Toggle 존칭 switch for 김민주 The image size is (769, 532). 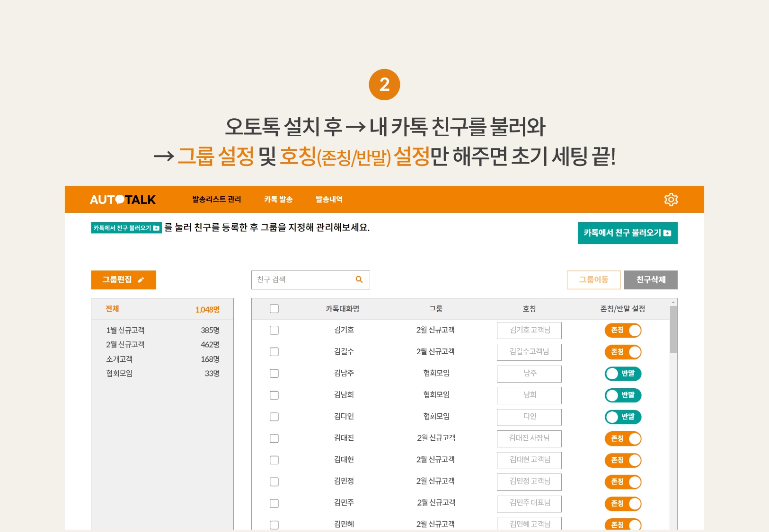(623, 504)
